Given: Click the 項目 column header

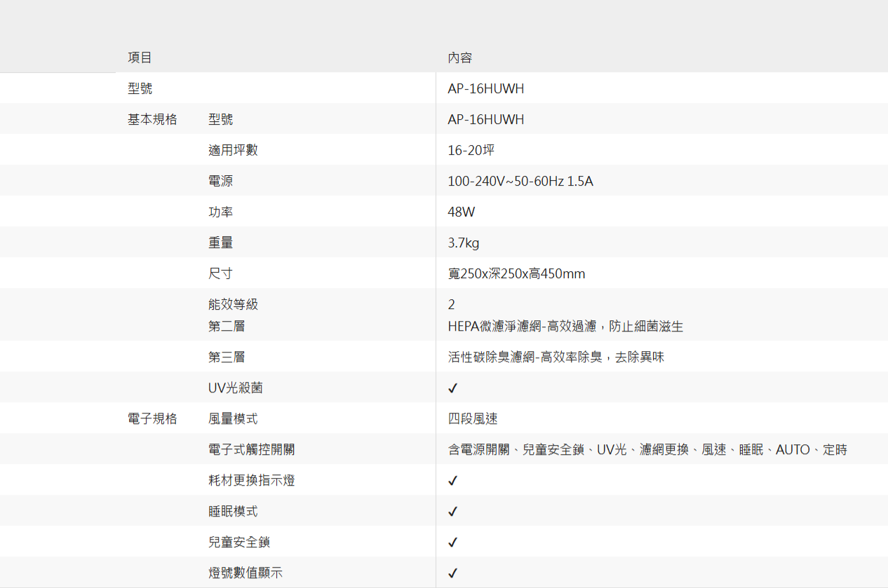Looking at the screenshot, I should (x=140, y=57).
